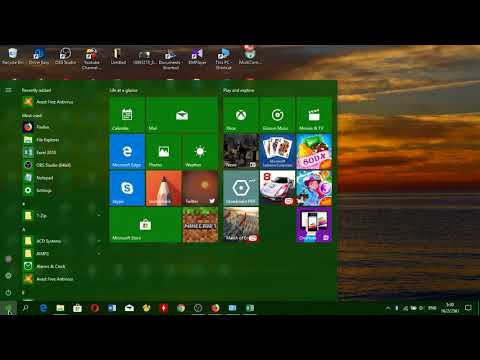
Task: Launch the Bubble Witch game tile
Action: (x=314, y=188)
